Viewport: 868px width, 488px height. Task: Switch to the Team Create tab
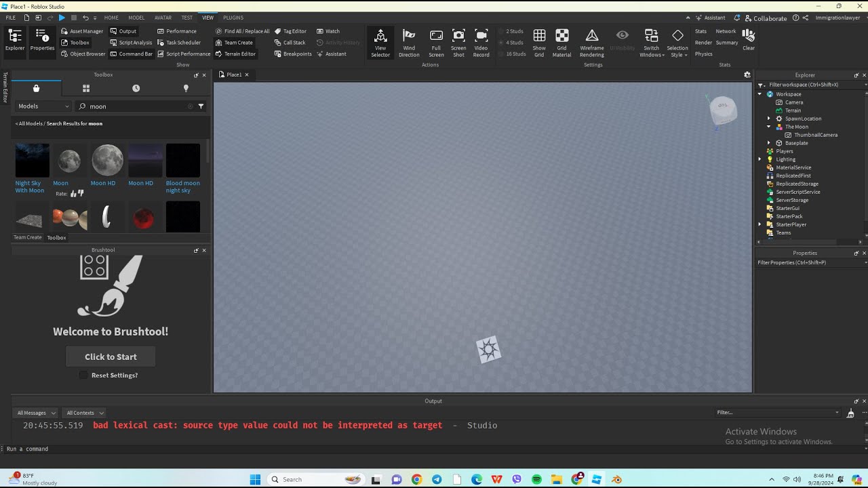[28, 237]
